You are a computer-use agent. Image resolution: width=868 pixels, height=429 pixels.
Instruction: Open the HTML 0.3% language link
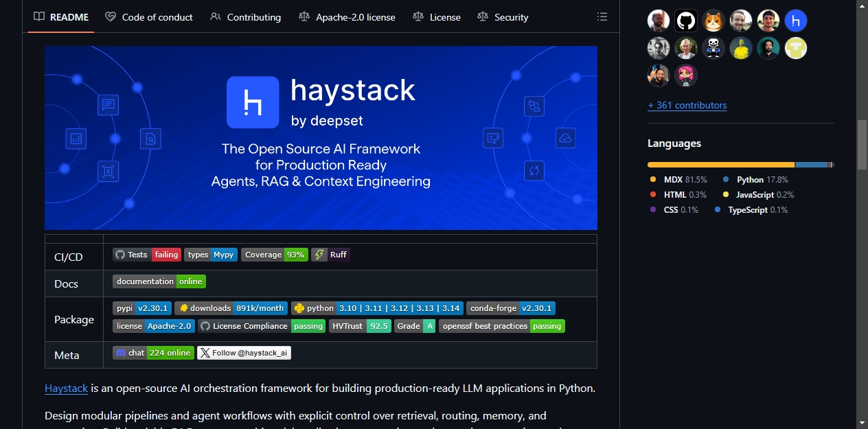click(x=678, y=194)
